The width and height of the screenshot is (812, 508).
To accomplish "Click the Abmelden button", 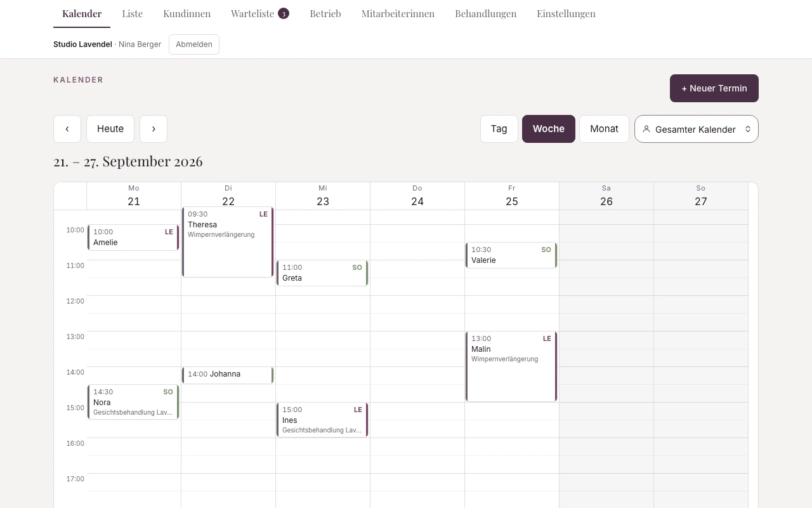I will [x=194, y=44].
